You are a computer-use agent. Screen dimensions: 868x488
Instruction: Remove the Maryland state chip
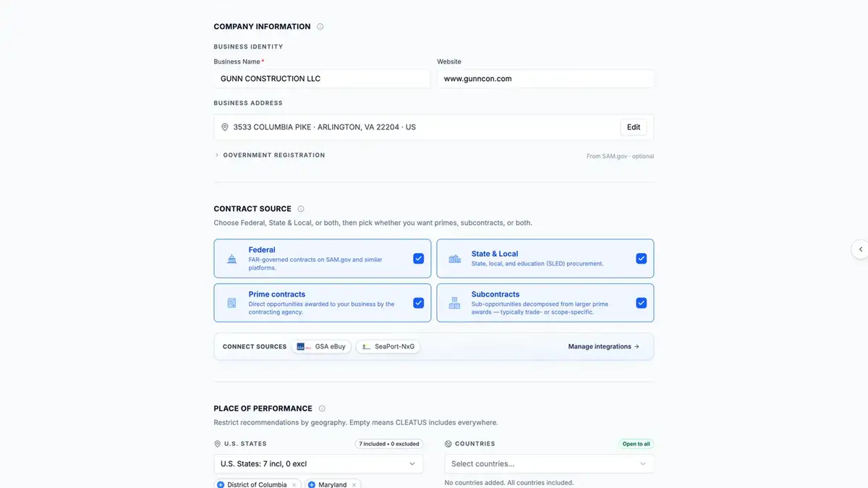point(354,484)
